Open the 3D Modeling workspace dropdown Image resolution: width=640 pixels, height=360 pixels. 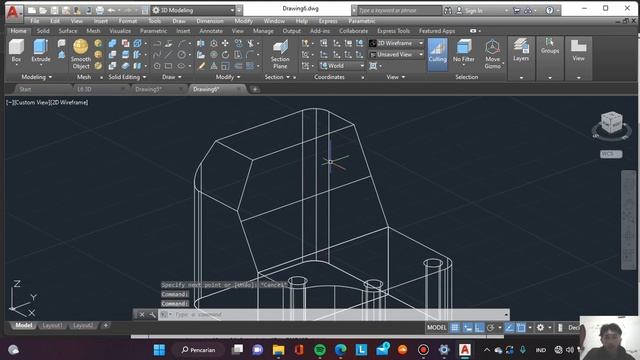point(193,10)
